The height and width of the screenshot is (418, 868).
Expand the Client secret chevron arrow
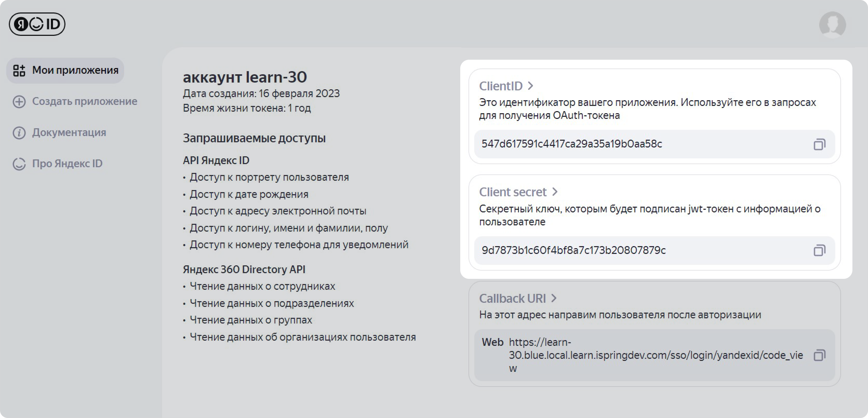555,192
